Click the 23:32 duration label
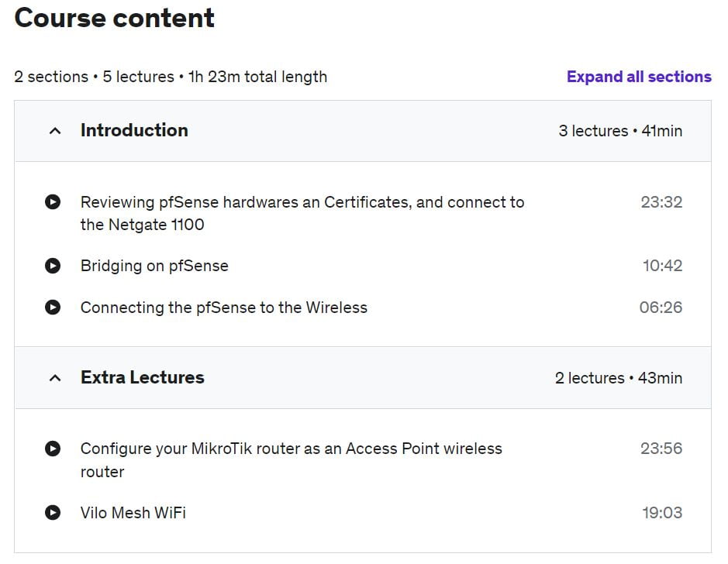This screenshot has width=728, height=564. 661,201
